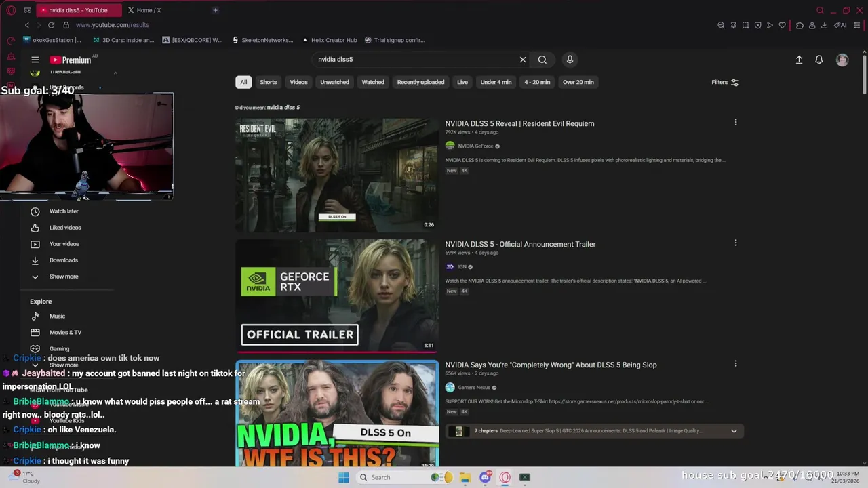The height and width of the screenshot is (488, 868).
Task: Switch to the nvidia dlss5 - YouTube tab
Action: [x=78, y=10]
